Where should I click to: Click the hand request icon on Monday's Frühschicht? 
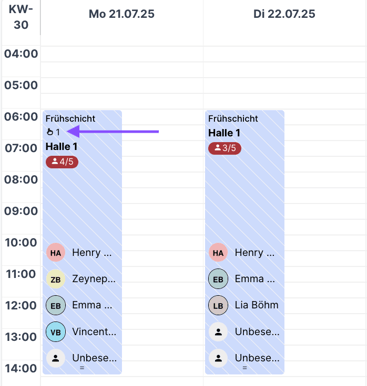click(x=50, y=132)
